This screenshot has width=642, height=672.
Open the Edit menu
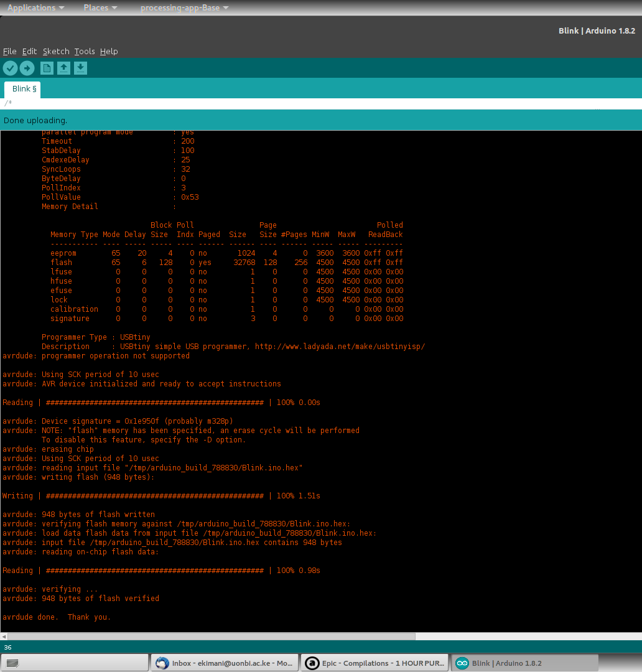click(x=30, y=52)
